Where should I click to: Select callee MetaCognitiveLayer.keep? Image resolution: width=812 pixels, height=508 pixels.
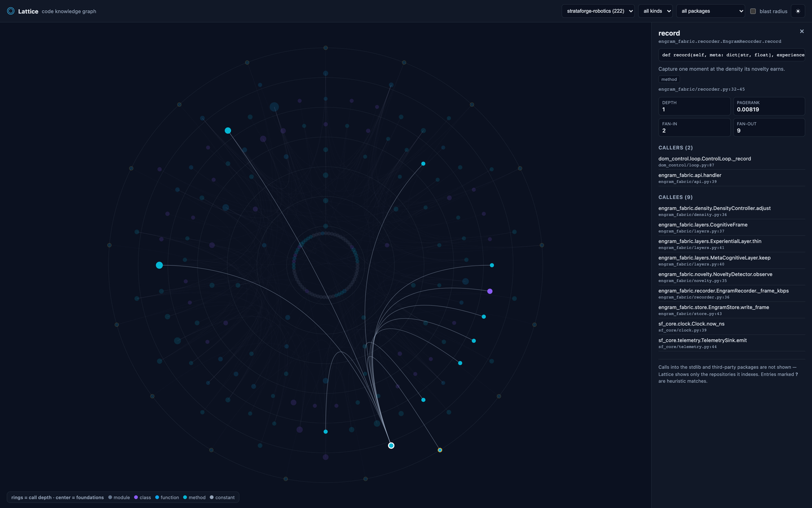coord(731,260)
